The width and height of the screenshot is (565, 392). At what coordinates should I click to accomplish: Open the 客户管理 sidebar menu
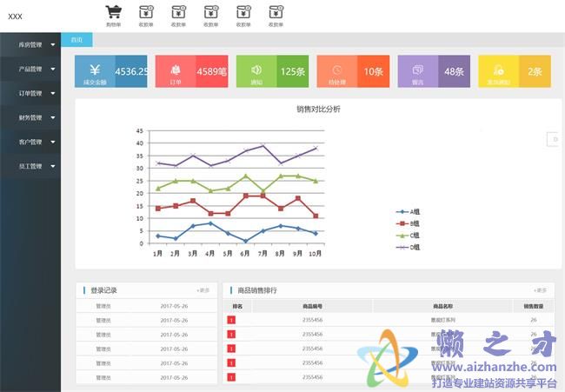point(30,142)
